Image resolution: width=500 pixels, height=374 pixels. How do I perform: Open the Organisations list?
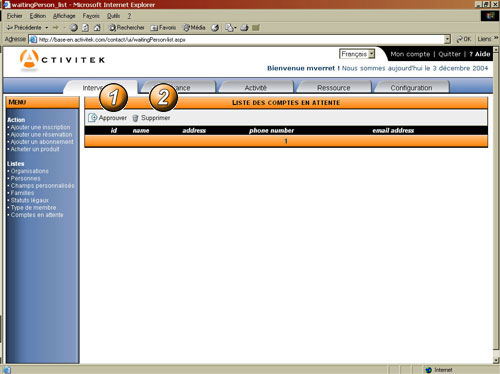click(x=29, y=171)
